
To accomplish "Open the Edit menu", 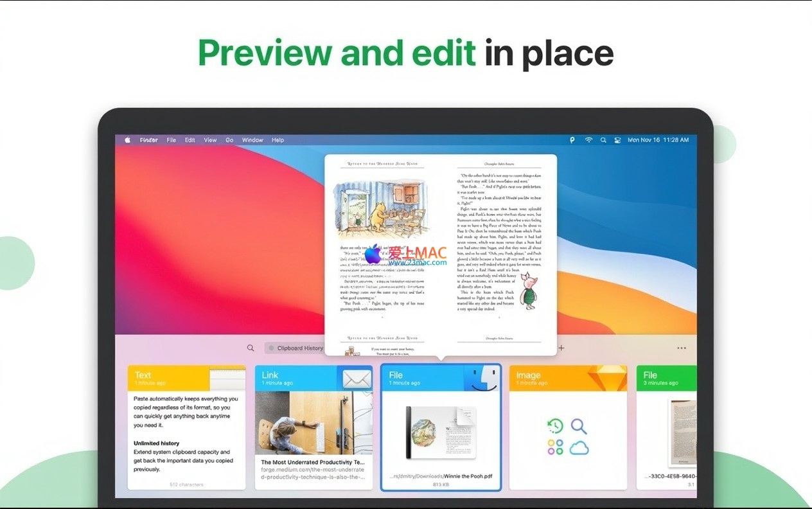I will coord(190,140).
